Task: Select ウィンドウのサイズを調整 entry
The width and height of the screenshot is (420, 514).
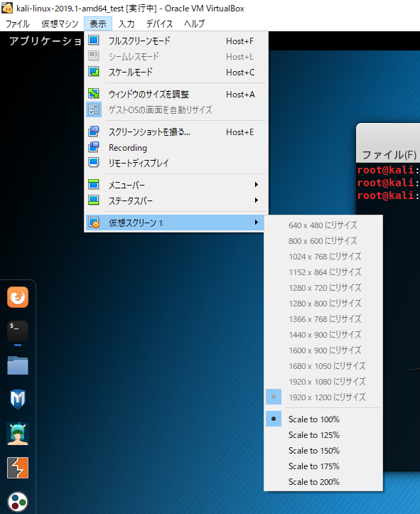Action: pos(176,94)
